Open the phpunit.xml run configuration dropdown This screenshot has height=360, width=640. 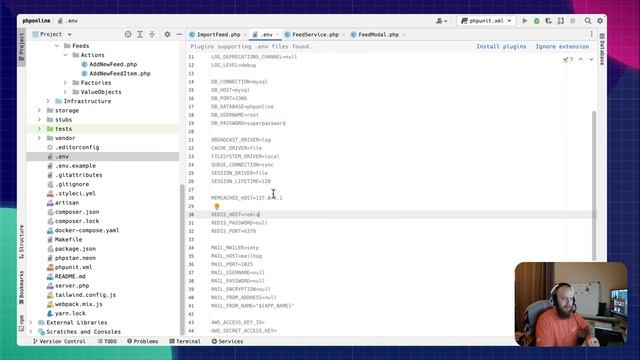486,21
